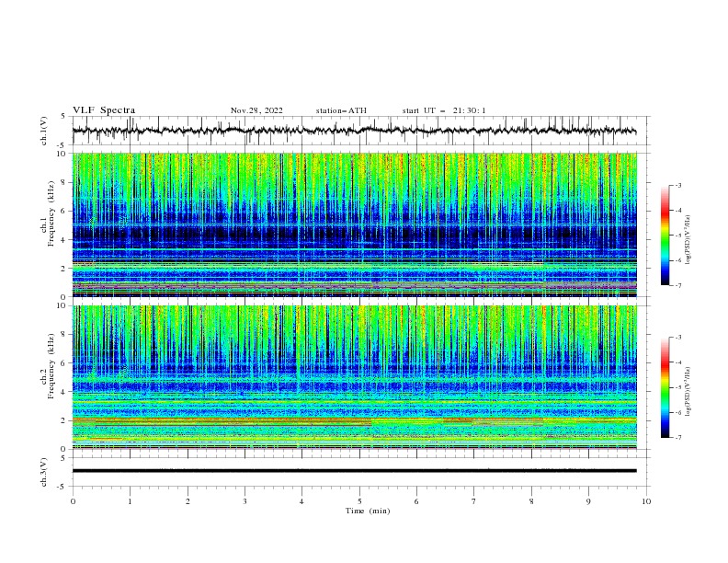Click the "-3" tick on lower colorbar

click(x=677, y=338)
